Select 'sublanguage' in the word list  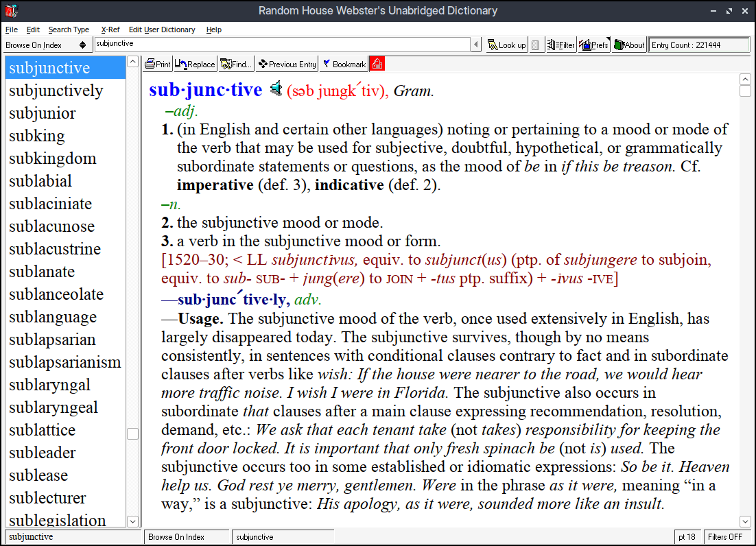(x=53, y=317)
